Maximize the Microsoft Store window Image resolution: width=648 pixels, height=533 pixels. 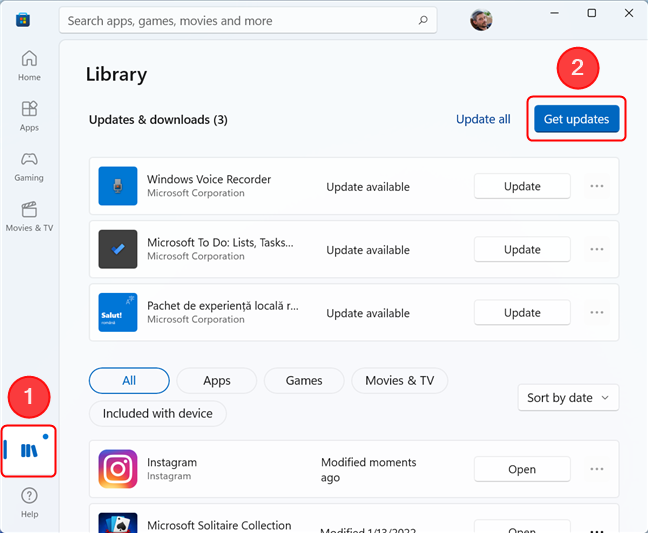(592, 13)
